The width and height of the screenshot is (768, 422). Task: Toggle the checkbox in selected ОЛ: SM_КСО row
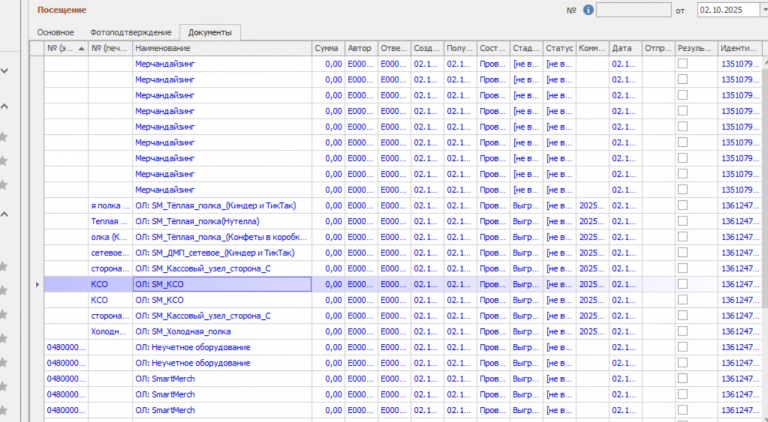683,284
